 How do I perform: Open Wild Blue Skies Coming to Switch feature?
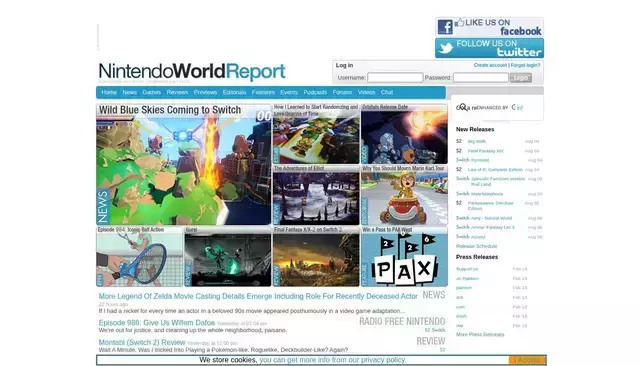184,164
